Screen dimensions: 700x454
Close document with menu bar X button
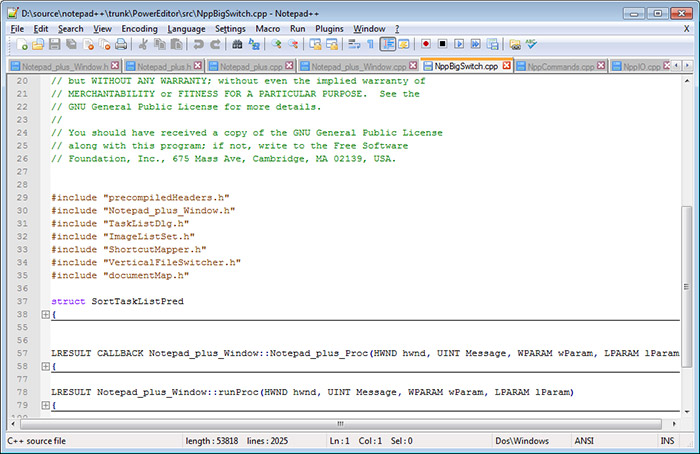click(686, 29)
